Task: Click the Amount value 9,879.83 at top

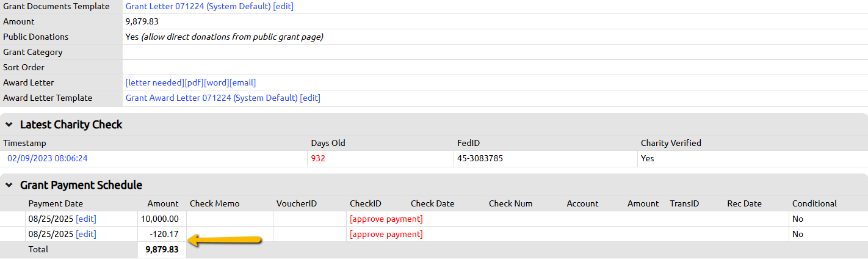Action: [x=142, y=21]
